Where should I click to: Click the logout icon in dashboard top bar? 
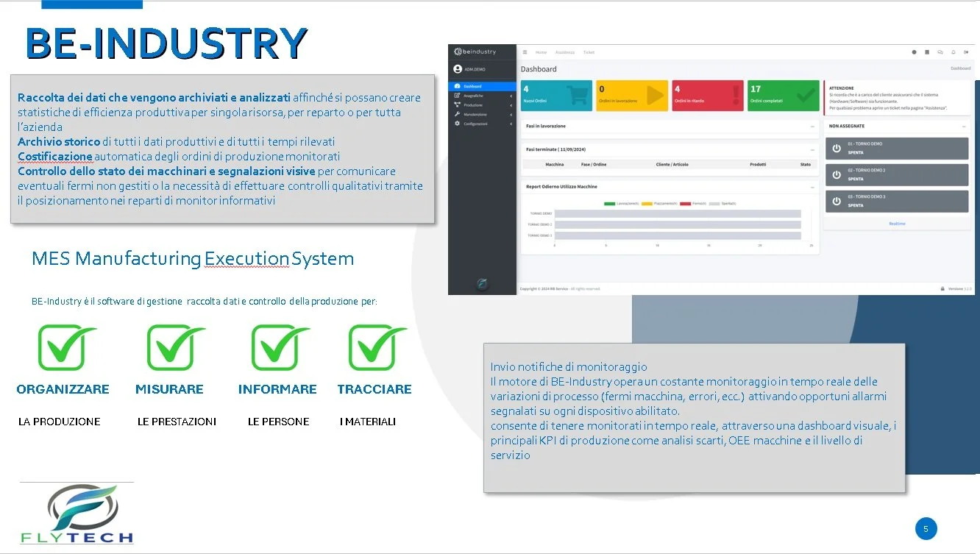[x=967, y=52]
